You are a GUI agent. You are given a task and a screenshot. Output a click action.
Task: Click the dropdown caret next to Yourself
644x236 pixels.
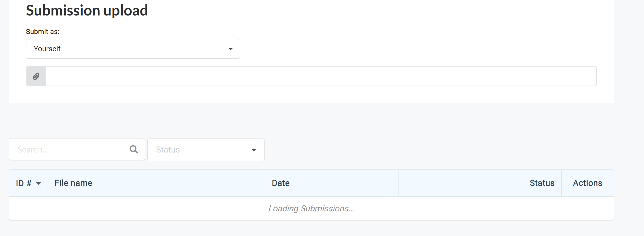(x=231, y=49)
